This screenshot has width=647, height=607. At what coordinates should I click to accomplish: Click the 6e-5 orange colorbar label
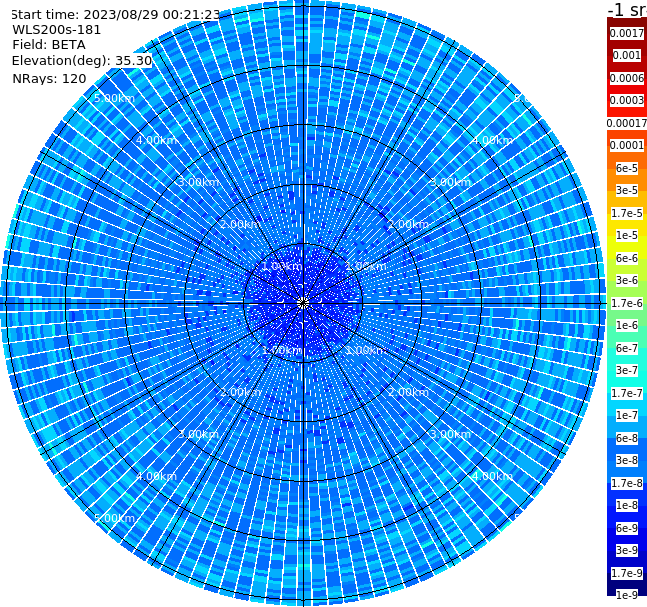[626, 168]
